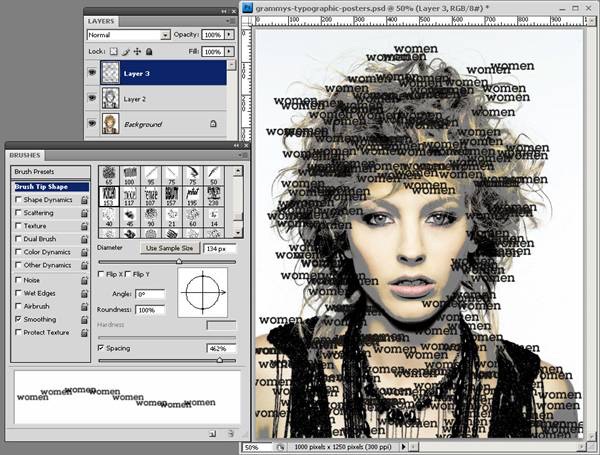Switch to the Layers panel tab

tap(102, 20)
